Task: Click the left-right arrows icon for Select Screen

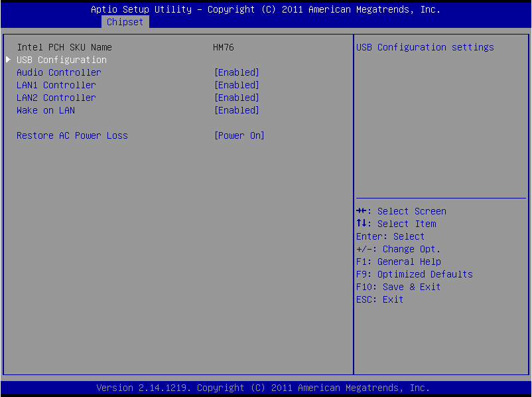Action: coord(361,211)
